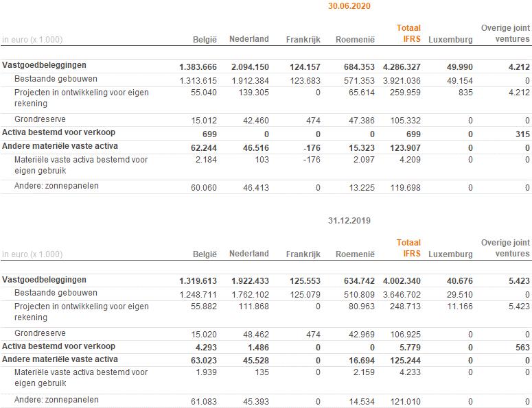Screen dimensions: 532x408
Task: Click the joint ventures value 315
Action: pyautogui.click(x=522, y=134)
